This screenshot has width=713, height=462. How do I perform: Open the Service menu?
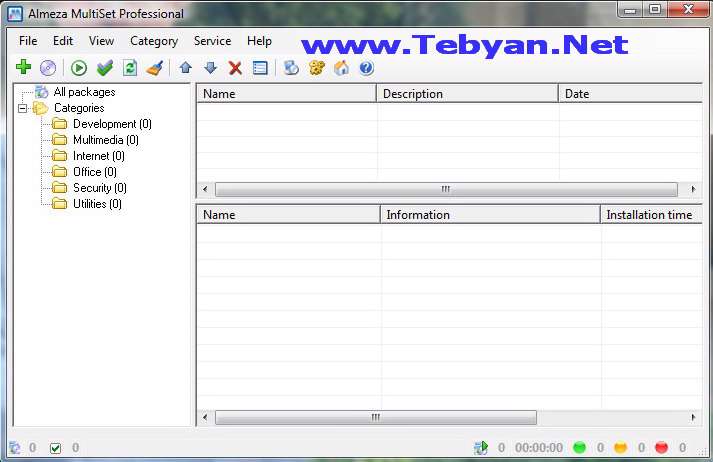[x=212, y=41]
